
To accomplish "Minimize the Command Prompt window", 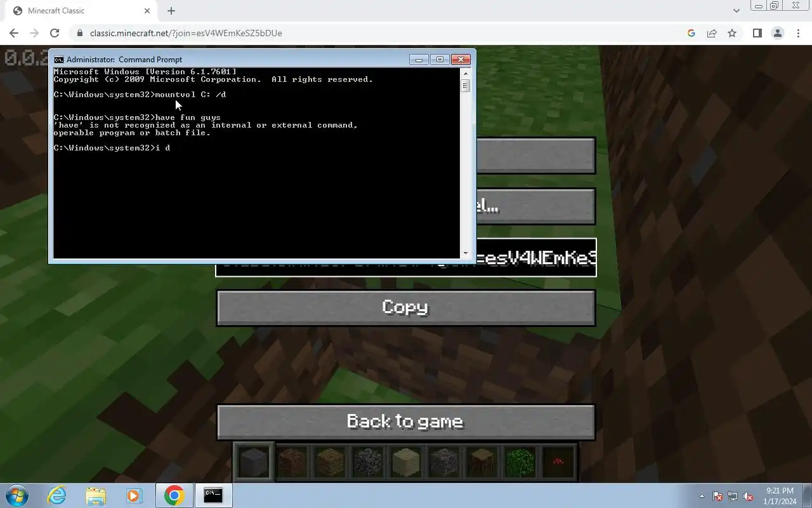I will click(419, 59).
